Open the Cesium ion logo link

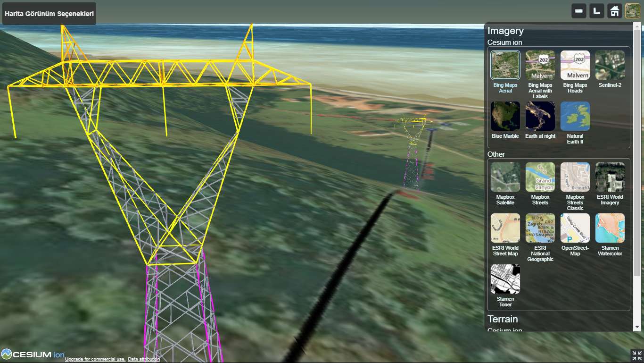tap(33, 354)
